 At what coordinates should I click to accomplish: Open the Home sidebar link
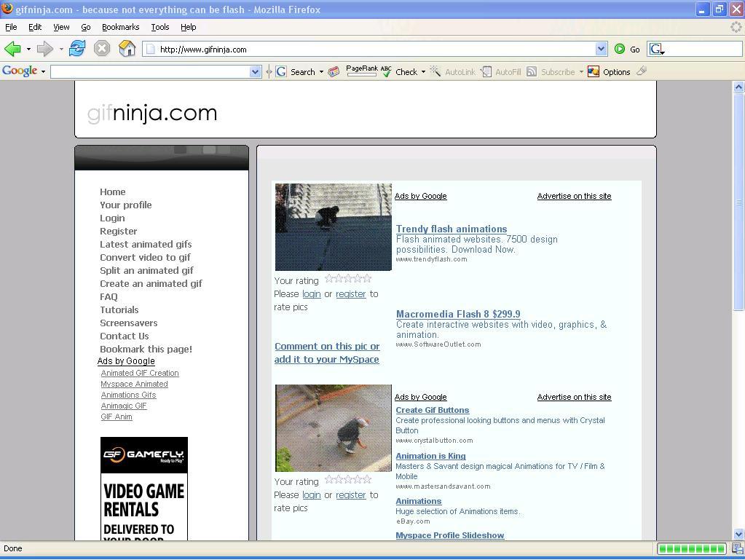coord(113,192)
